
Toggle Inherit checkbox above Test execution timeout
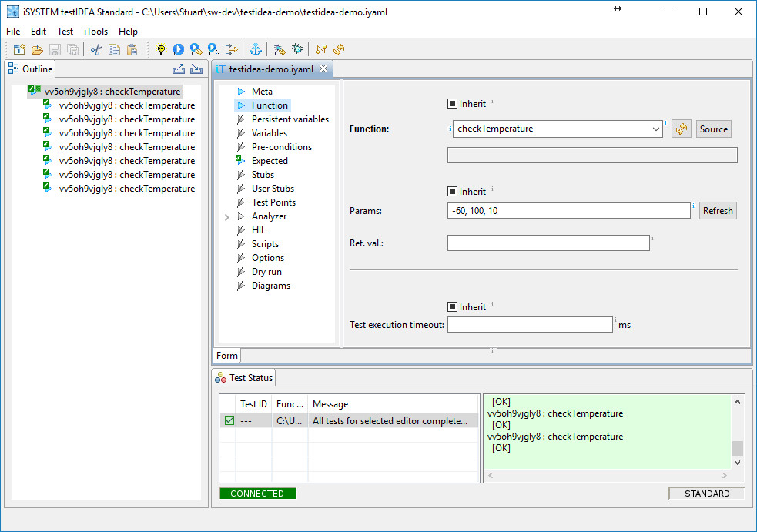click(x=453, y=307)
